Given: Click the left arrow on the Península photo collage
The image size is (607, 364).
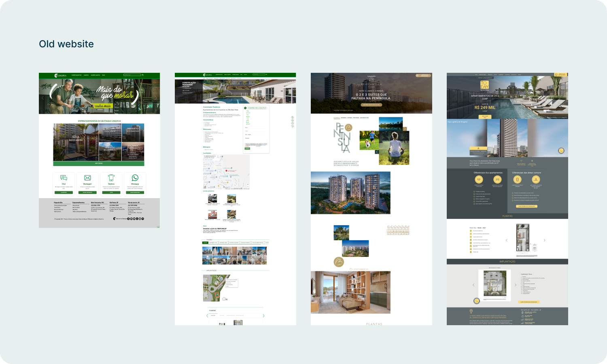Looking at the screenshot, I should (x=377, y=152).
